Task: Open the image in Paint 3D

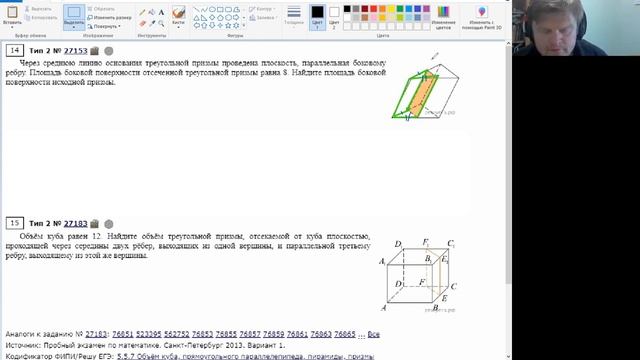Action: [x=482, y=18]
